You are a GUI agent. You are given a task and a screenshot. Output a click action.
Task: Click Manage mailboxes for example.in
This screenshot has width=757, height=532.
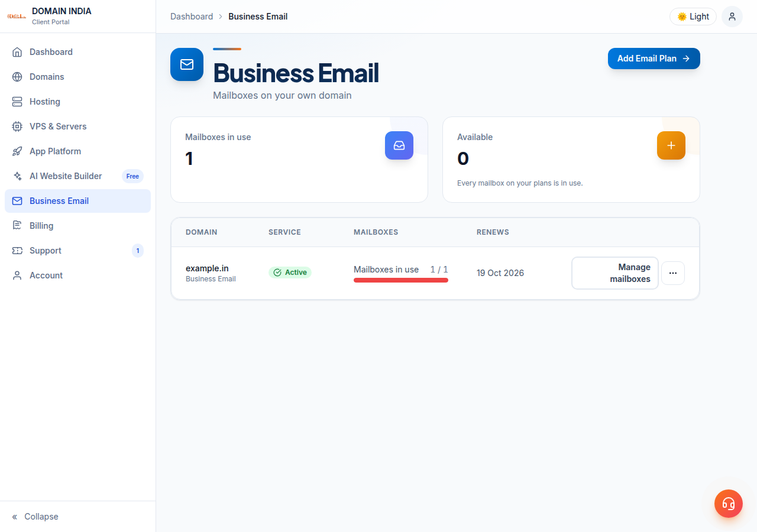615,273
